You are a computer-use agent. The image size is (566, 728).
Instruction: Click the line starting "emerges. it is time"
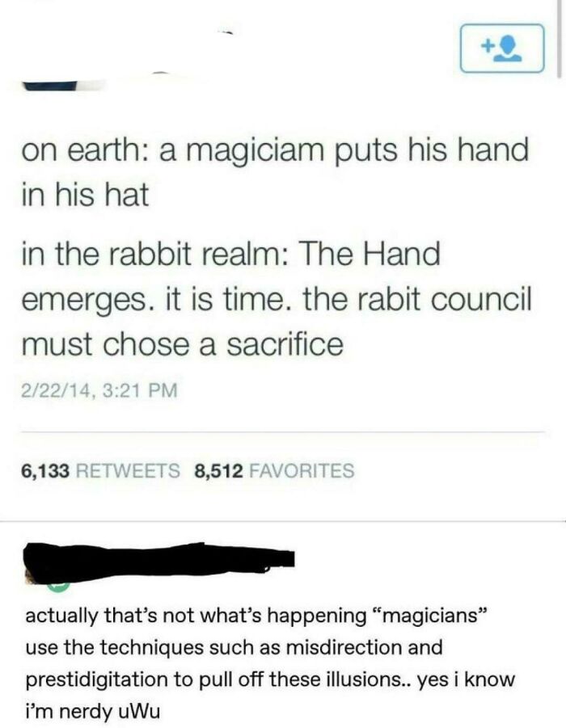click(276, 301)
